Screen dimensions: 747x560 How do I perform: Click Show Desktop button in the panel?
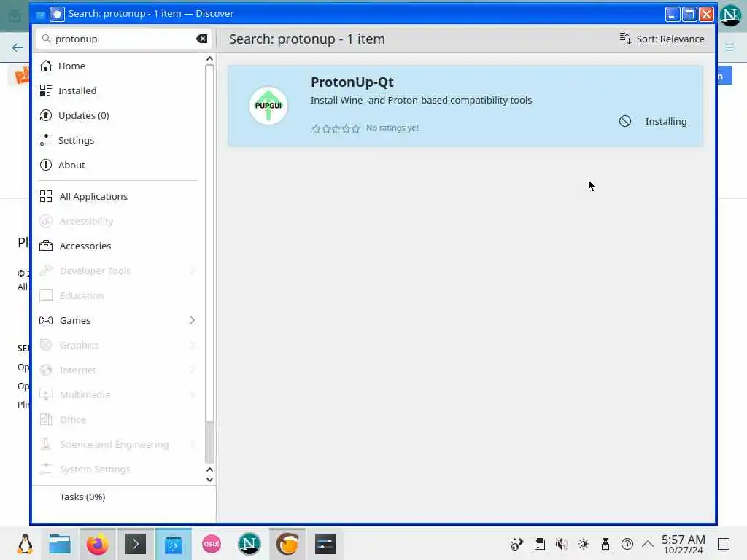(724, 544)
